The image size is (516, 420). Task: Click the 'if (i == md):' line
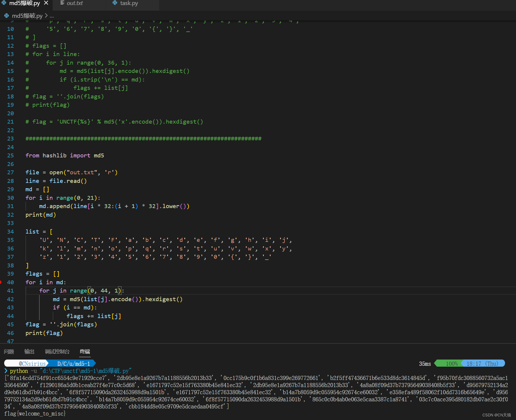coord(75,308)
